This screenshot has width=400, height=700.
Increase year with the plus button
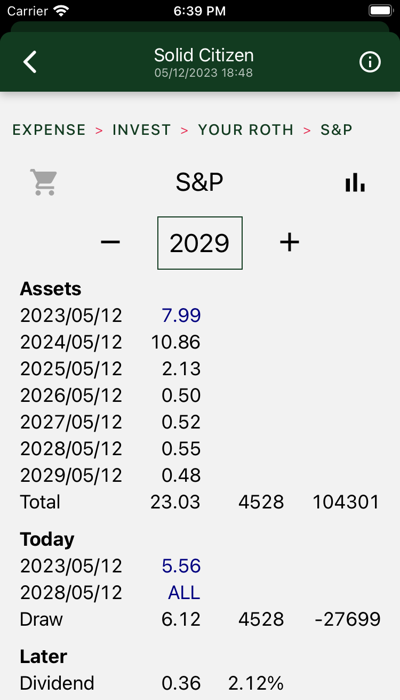(289, 242)
